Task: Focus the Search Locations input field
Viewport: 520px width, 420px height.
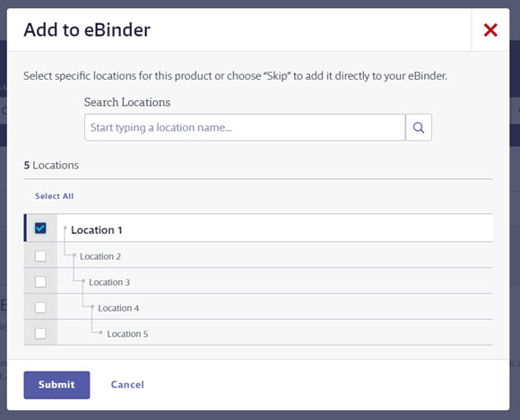Action: pyautogui.click(x=245, y=127)
